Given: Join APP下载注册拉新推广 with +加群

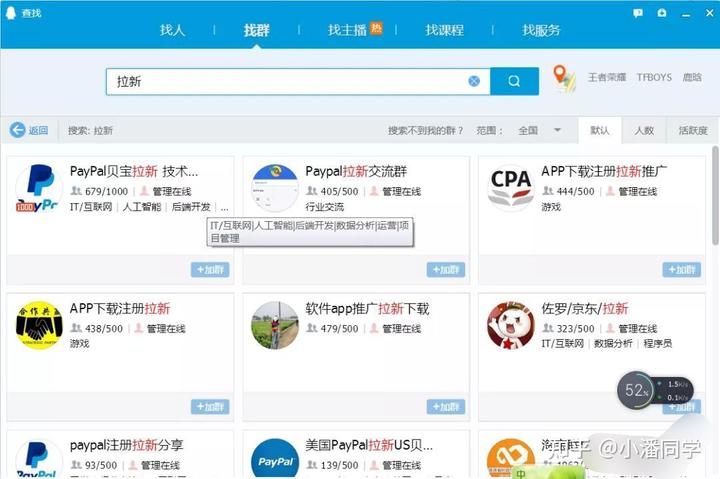Looking at the screenshot, I should (x=681, y=270).
